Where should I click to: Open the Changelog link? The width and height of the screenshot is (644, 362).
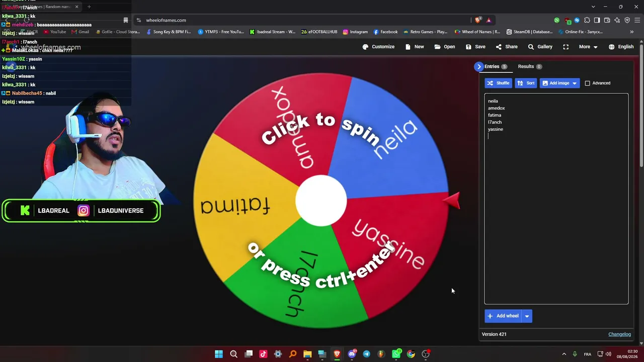click(x=619, y=334)
